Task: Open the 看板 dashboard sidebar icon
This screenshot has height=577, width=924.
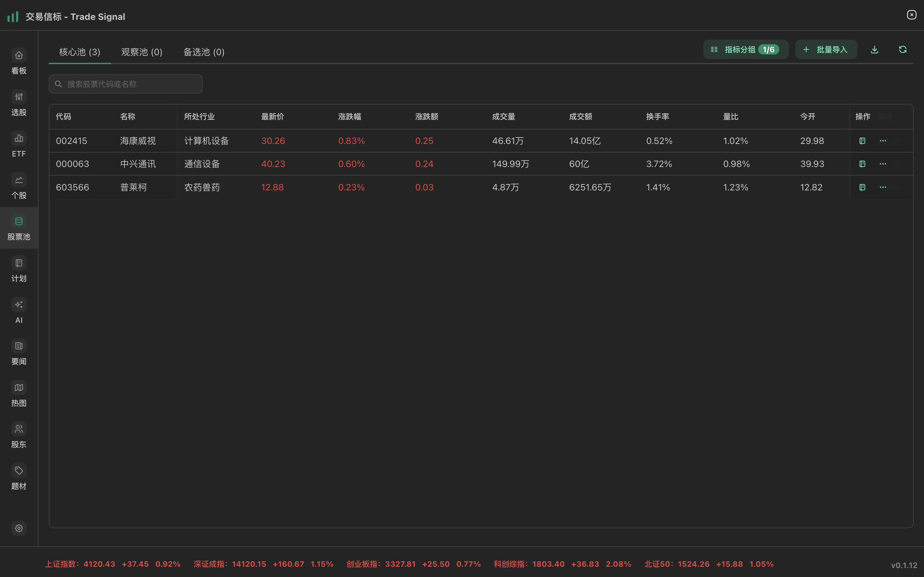Action: [19, 55]
